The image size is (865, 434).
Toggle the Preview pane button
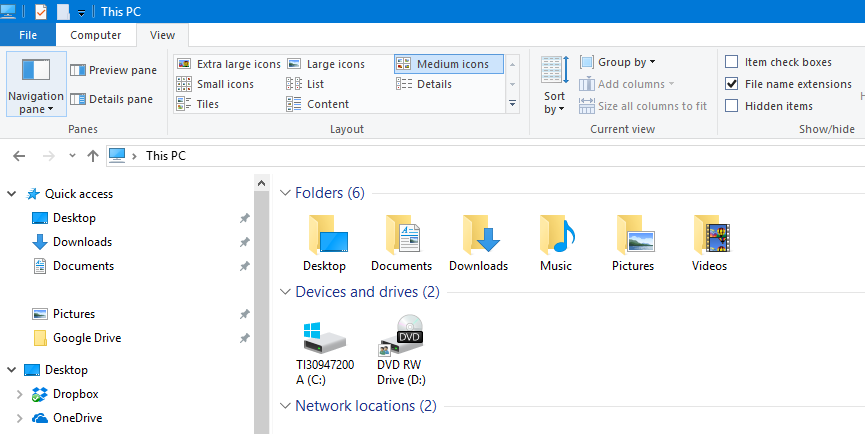tap(113, 70)
